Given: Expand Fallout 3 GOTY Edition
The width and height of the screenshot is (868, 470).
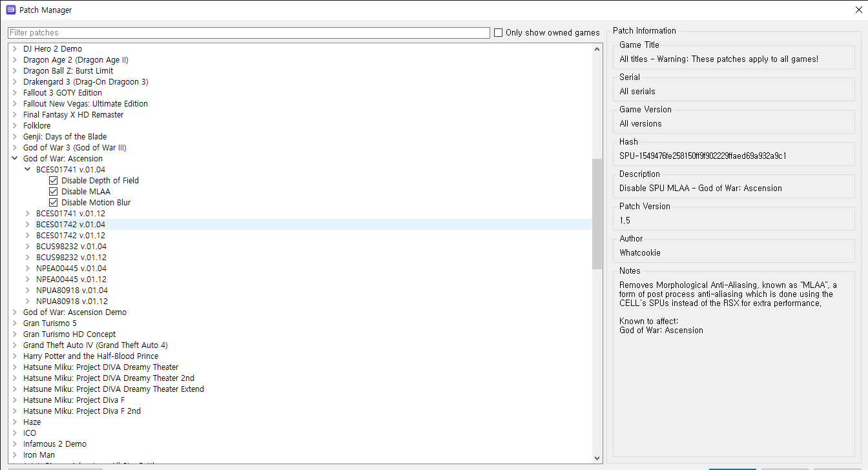Looking at the screenshot, I should coord(15,93).
